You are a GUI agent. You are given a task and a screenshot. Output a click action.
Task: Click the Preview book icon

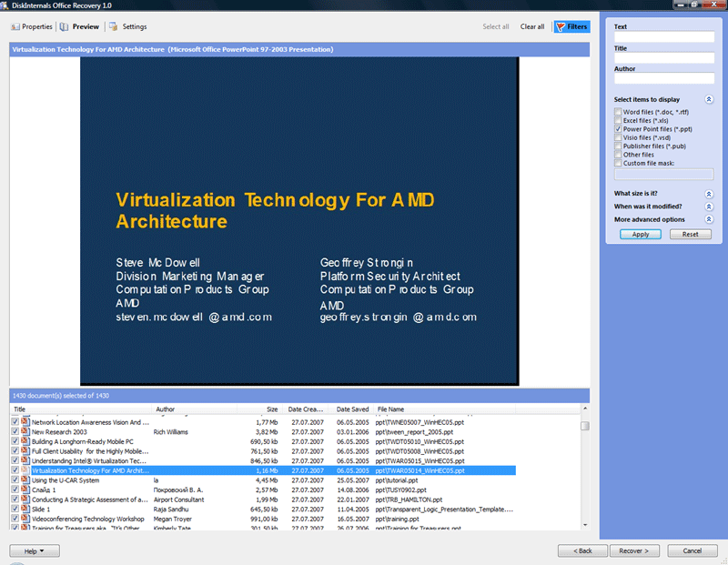click(x=65, y=27)
